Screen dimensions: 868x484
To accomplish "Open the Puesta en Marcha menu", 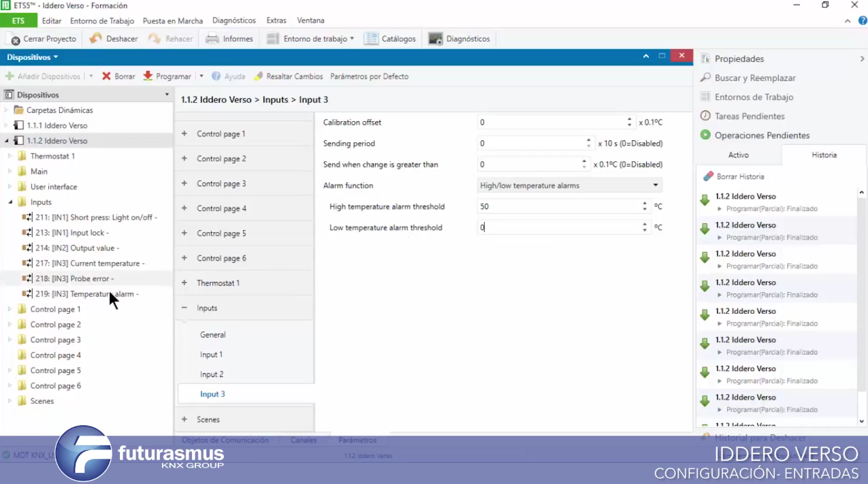I will [x=172, y=20].
